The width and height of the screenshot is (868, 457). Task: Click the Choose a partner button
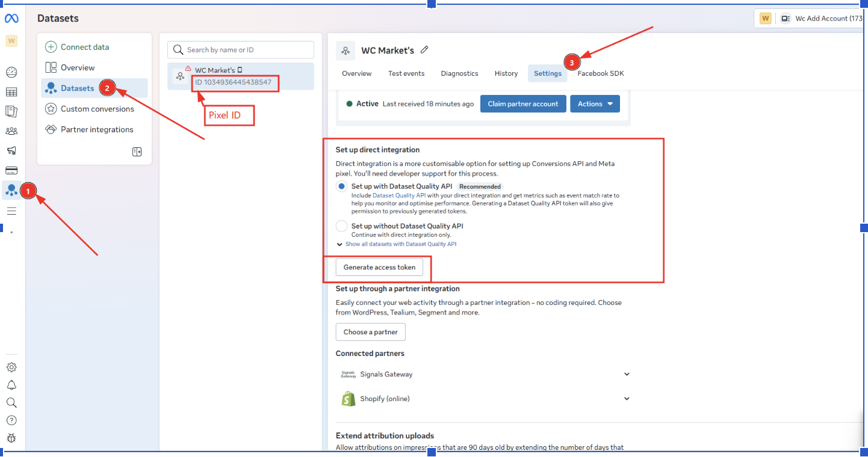pyautogui.click(x=371, y=332)
